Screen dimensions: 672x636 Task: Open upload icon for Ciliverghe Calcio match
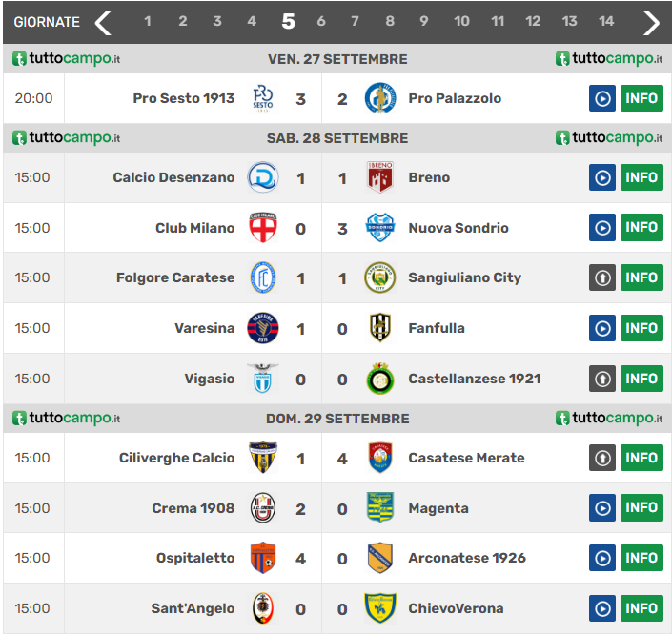(x=602, y=458)
